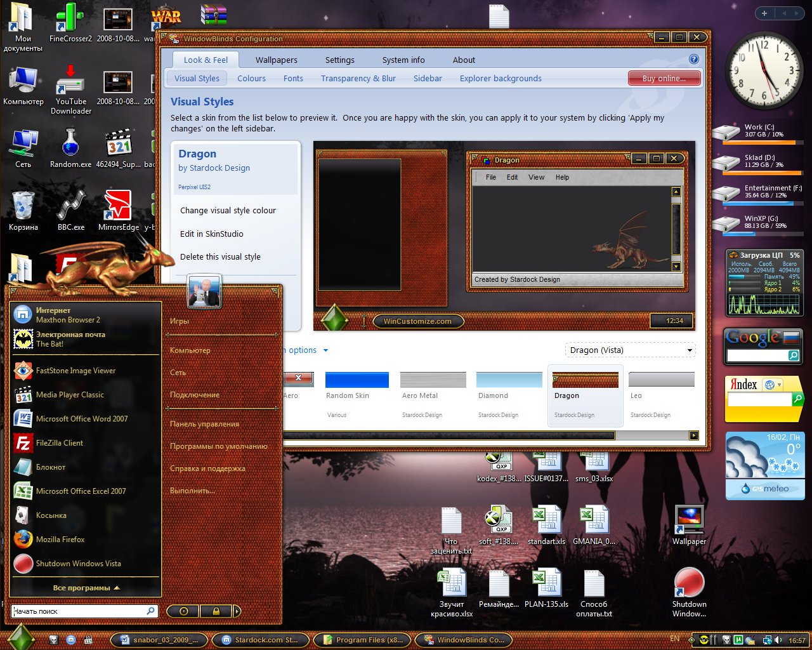Click Shutdown Windows Vista in start menu
Screen dimensions: 812x650
[x=86, y=563]
